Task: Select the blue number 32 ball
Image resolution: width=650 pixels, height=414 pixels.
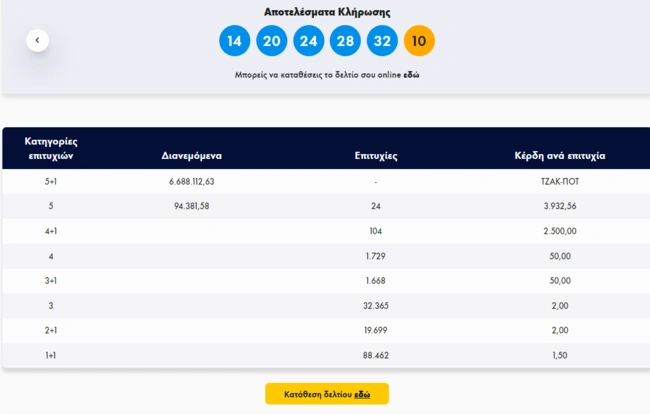Action: [382, 41]
